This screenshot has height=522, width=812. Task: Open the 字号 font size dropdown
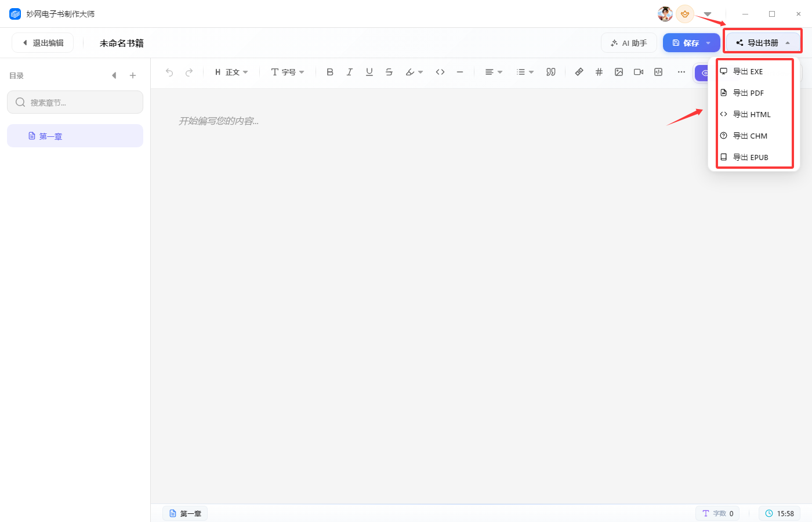(288, 72)
